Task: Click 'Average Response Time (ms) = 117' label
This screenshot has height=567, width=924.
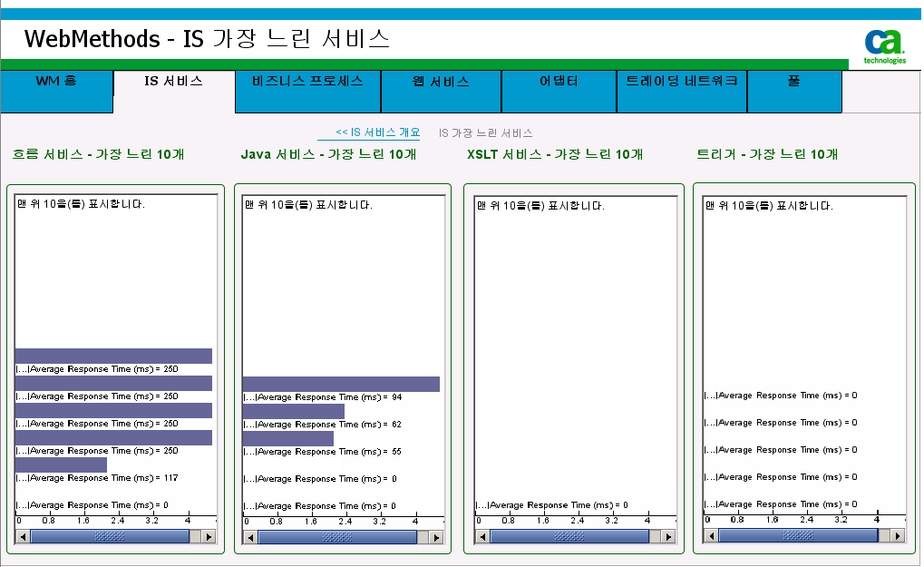Action: 97,478
